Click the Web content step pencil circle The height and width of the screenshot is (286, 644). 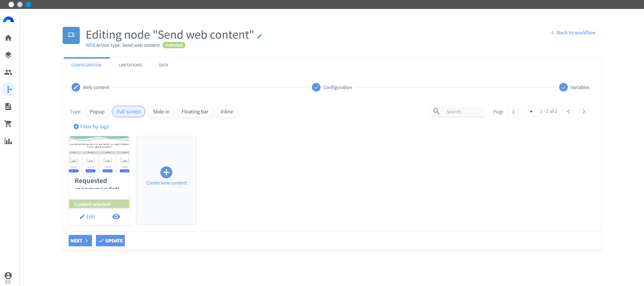[76, 87]
